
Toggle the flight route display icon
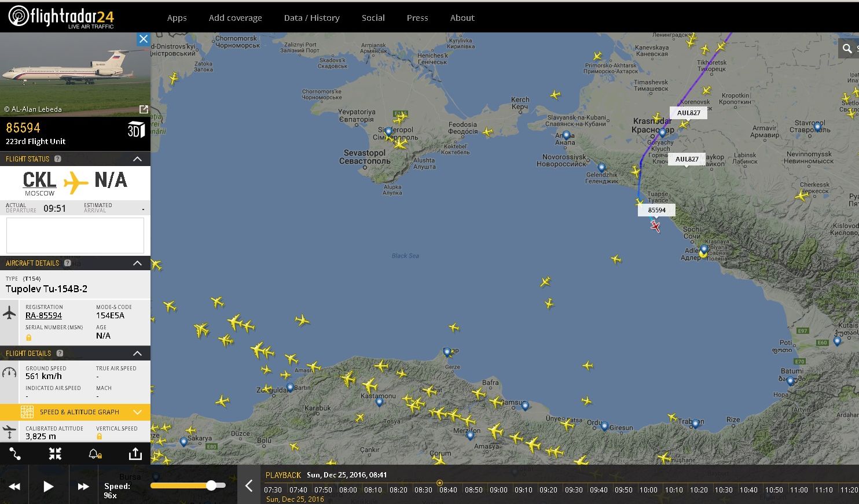pos(15,454)
